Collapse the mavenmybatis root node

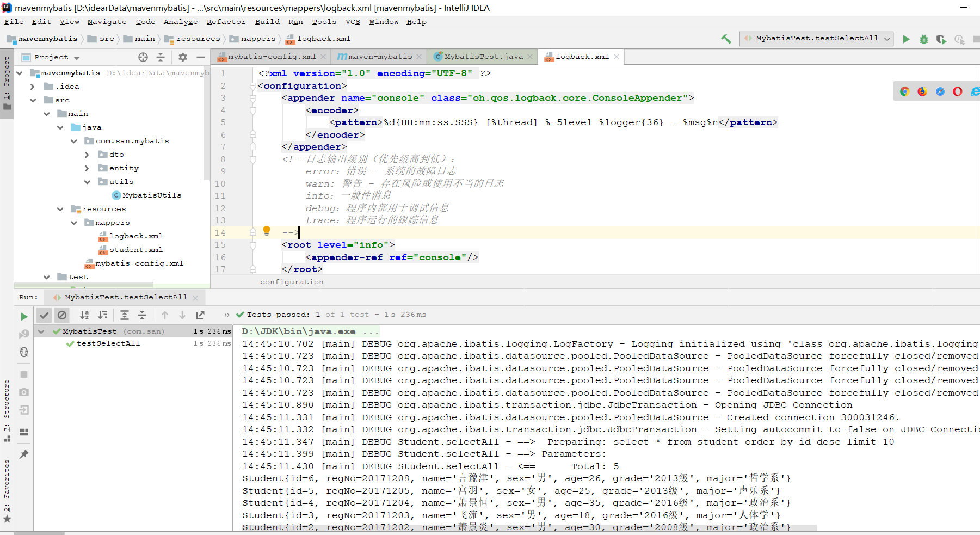[x=20, y=73]
